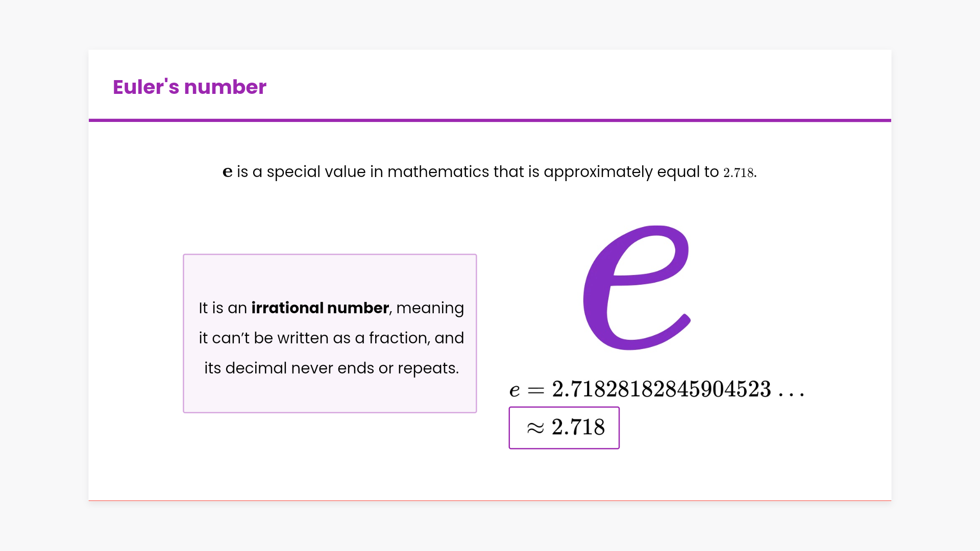Click the italic "e" before the equals sign
980x551 pixels.
514,391
